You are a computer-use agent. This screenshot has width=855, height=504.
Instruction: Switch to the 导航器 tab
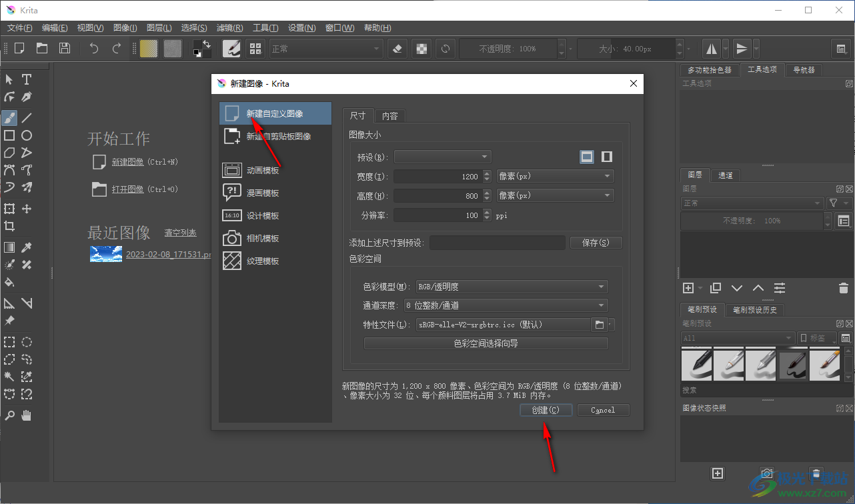(803, 70)
